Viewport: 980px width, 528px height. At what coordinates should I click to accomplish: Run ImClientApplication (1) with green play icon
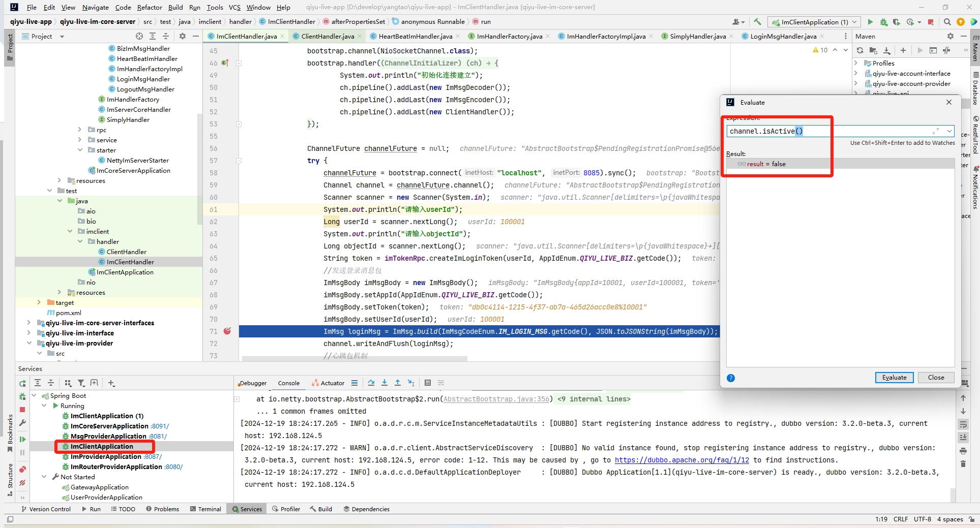pyautogui.click(x=870, y=22)
